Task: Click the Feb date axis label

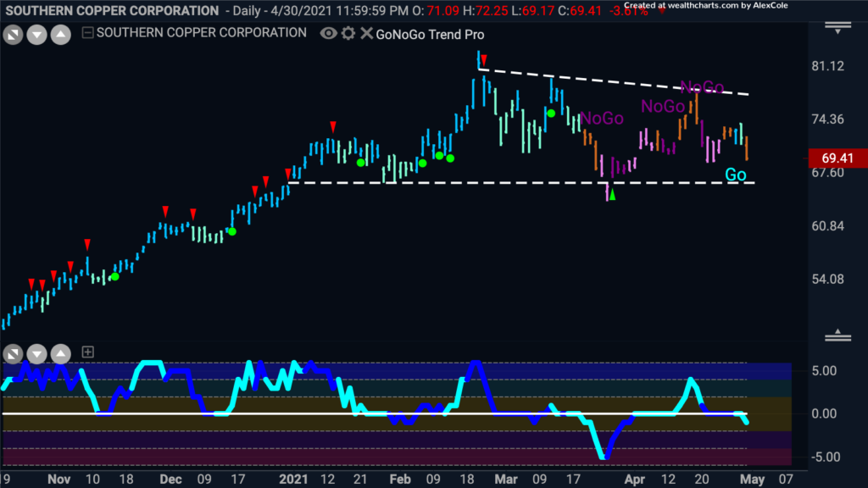Action: 400,480
